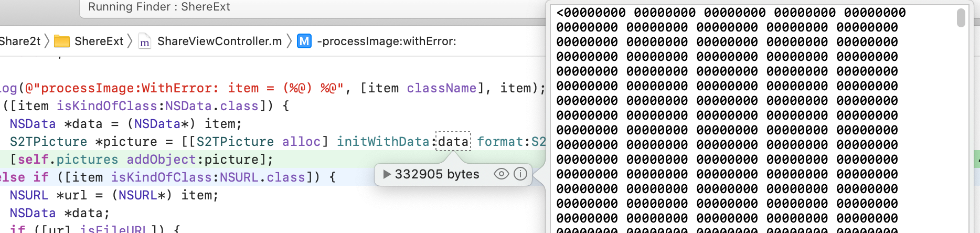Select the ShereExt breadcrumb label

99,41
